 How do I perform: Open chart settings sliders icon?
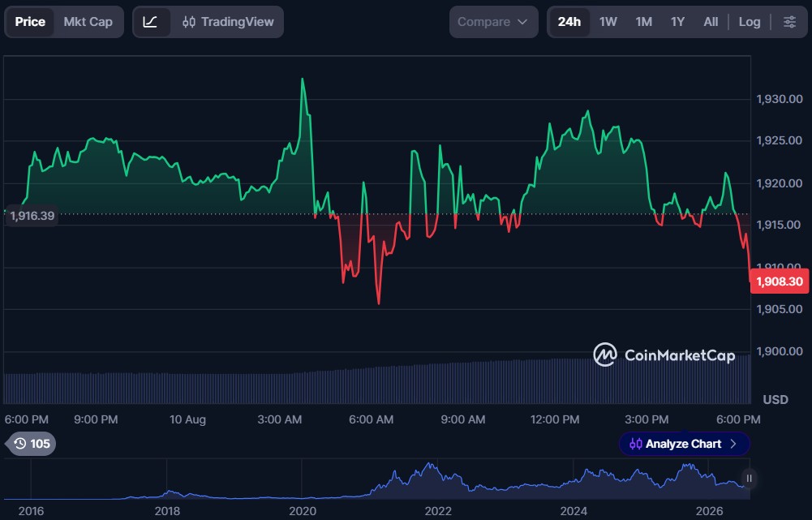tap(789, 22)
